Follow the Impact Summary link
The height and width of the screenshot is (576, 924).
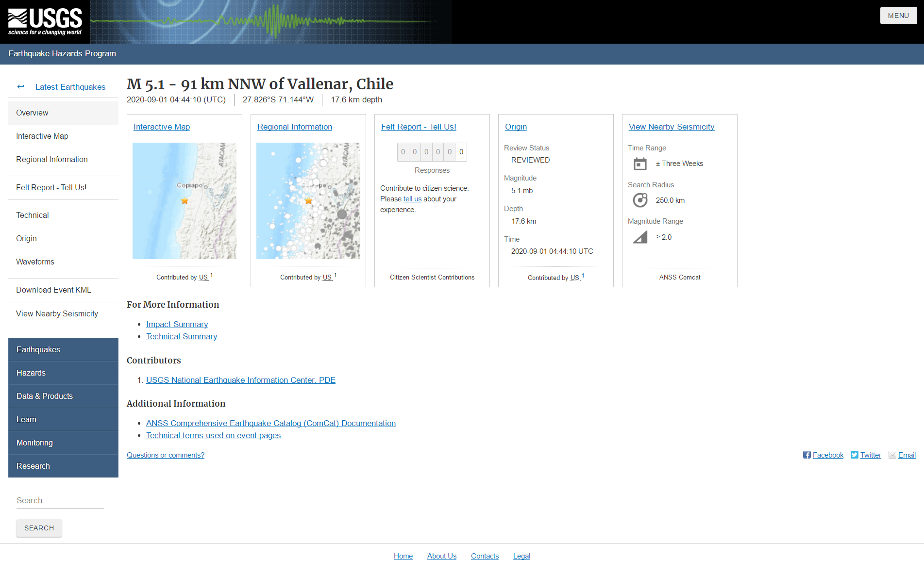[x=177, y=324]
